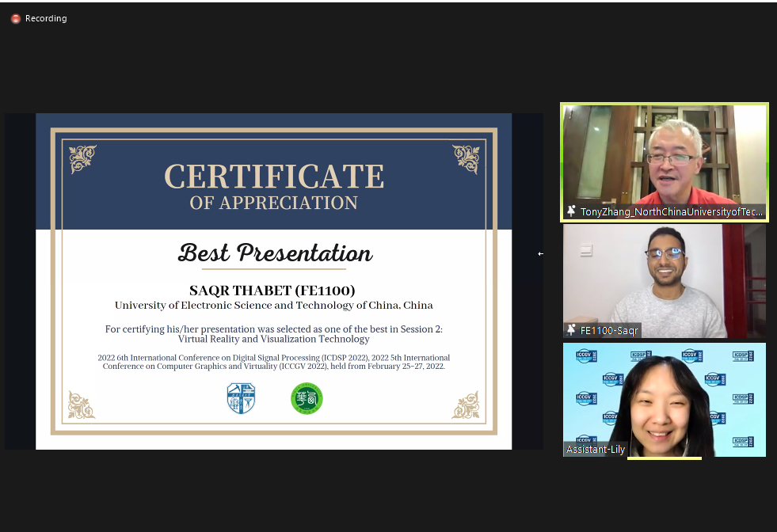Click the shared certificate slide
Image resolution: width=777 pixels, height=532 pixels.
(273, 281)
